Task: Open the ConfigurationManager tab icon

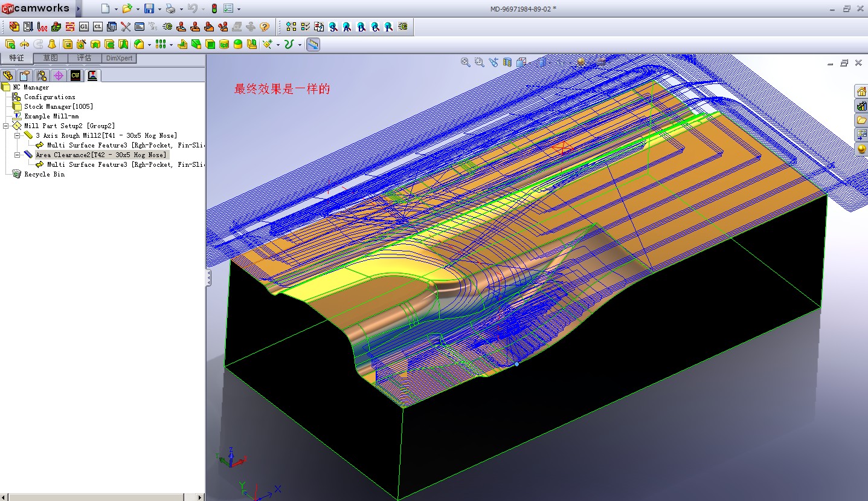Action: pyautogui.click(x=42, y=76)
